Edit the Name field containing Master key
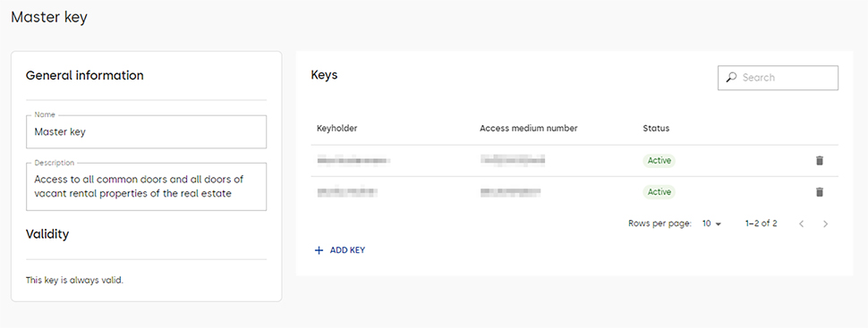The width and height of the screenshot is (868, 328). pyautogui.click(x=146, y=131)
